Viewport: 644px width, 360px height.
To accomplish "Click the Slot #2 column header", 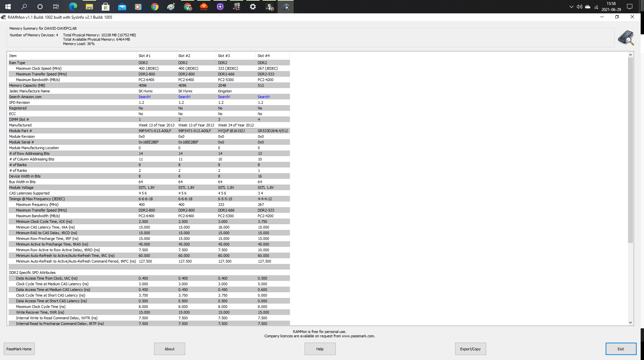I will (x=196, y=56).
